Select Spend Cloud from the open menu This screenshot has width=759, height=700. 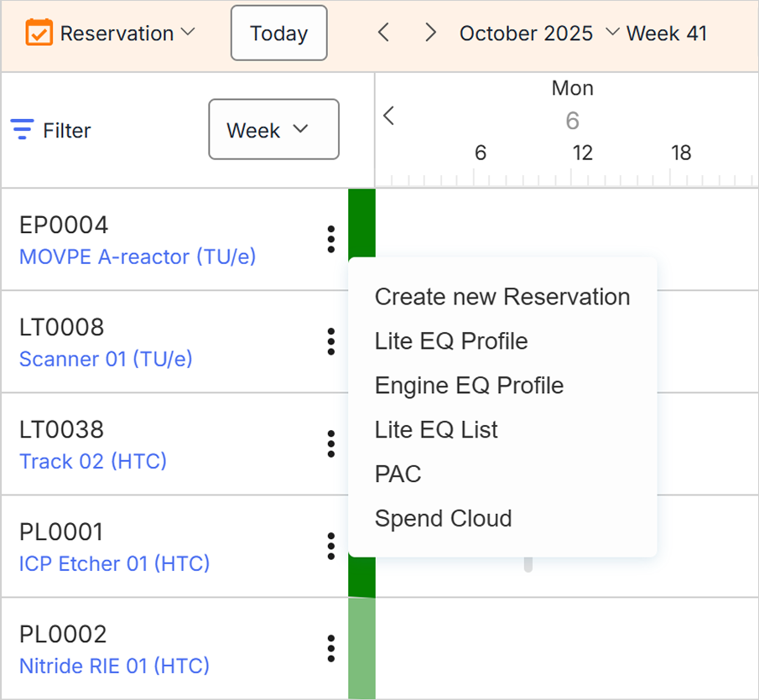pyautogui.click(x=443, y=518)
